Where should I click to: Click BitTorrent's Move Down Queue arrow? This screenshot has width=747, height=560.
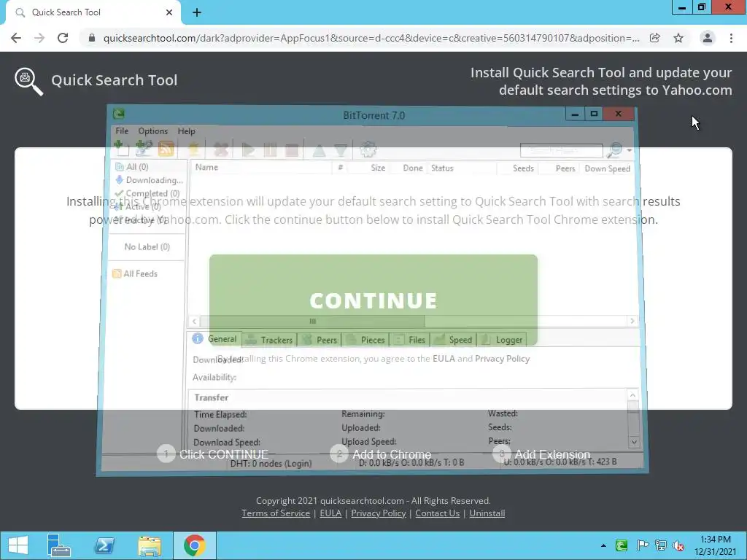(x=340, y=150)
